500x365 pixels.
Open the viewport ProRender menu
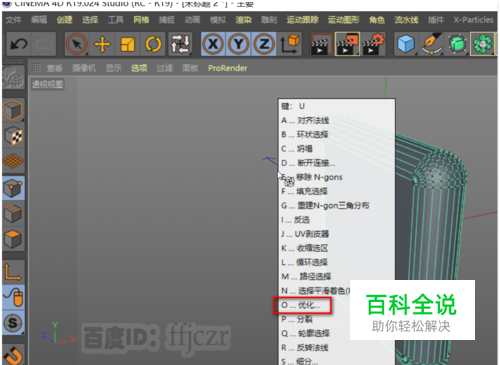click(x=228, y=68)
